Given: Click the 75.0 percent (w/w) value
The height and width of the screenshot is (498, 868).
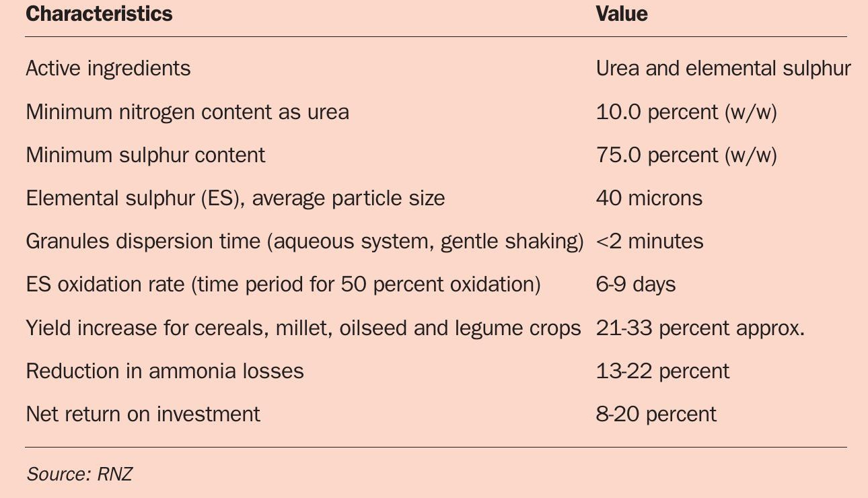Looking at the screenshot, I should [686, 155].
